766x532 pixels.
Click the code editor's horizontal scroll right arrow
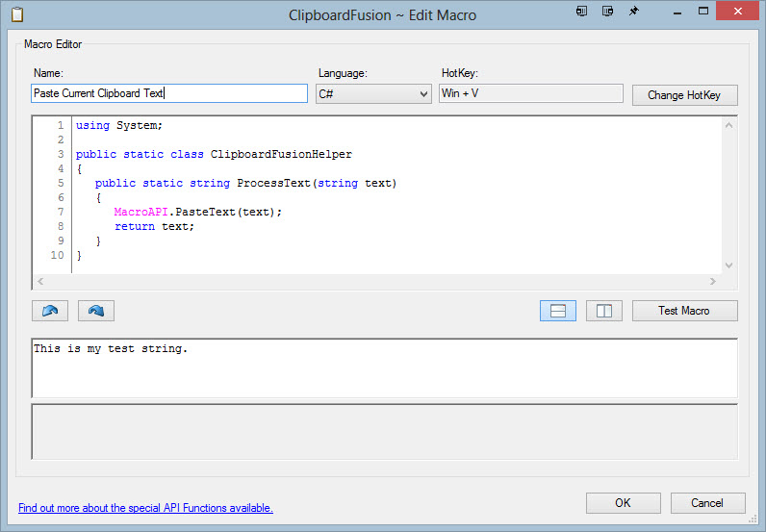click(713, 281)
